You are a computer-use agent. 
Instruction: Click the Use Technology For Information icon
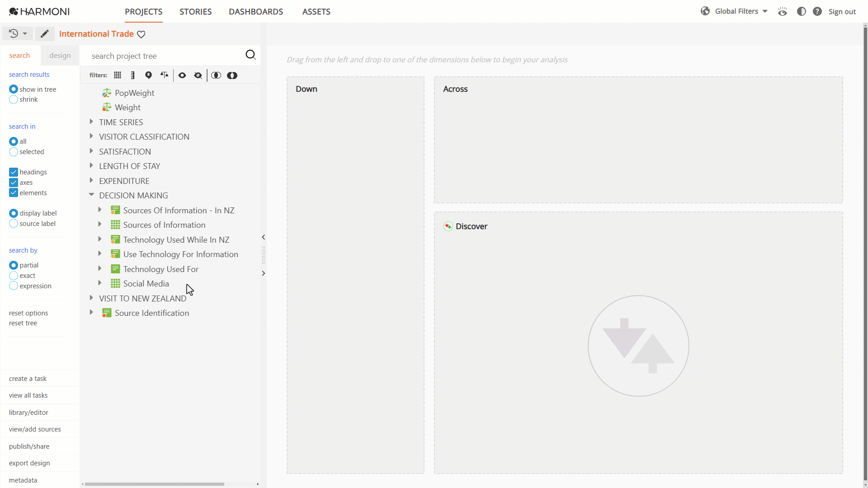(x=115, y=254)
